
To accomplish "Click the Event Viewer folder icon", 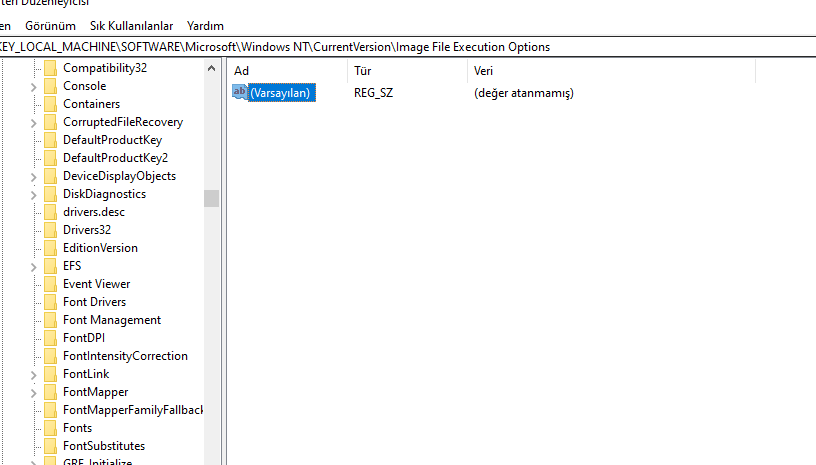I will tap(50, 284).
